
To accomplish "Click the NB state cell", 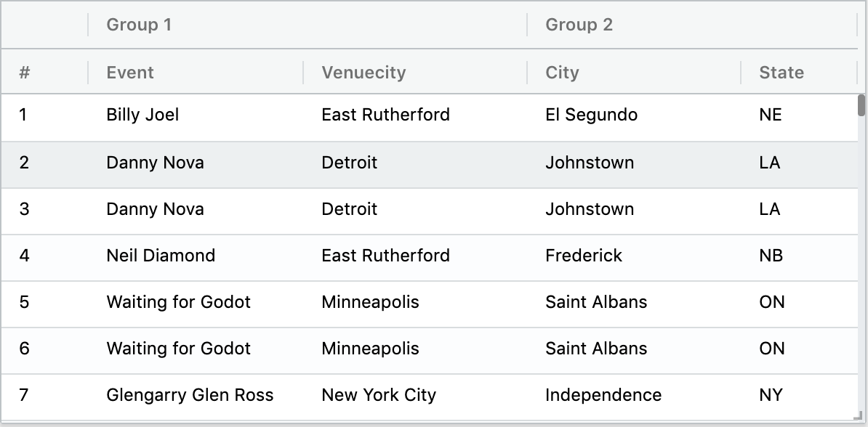I will [771, 256].
